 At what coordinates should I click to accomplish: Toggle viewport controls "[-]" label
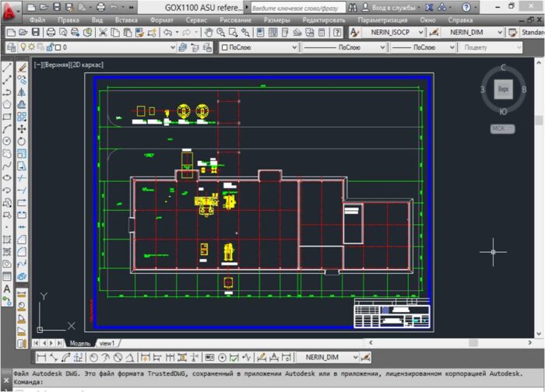pos(37,65)
